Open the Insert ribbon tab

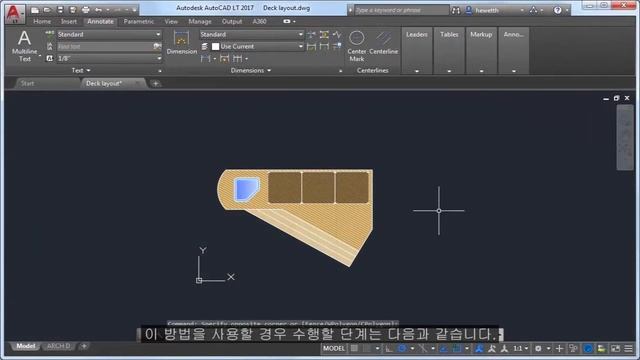69,21
